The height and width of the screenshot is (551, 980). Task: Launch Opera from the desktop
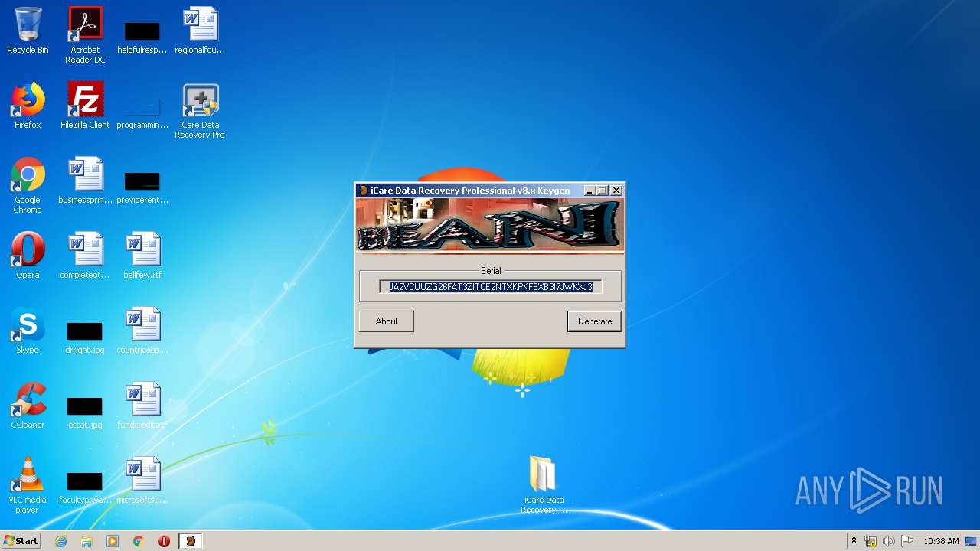[28, 256]
